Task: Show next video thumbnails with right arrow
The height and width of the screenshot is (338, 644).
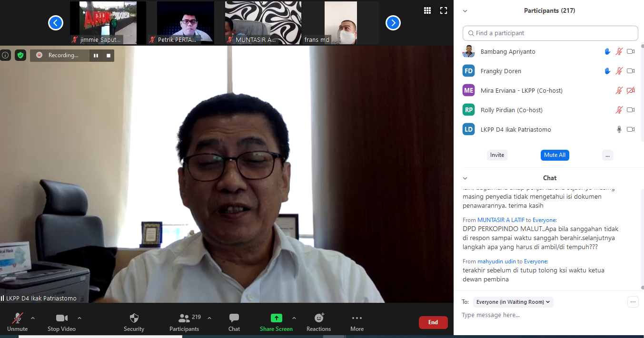Action: 393,23
